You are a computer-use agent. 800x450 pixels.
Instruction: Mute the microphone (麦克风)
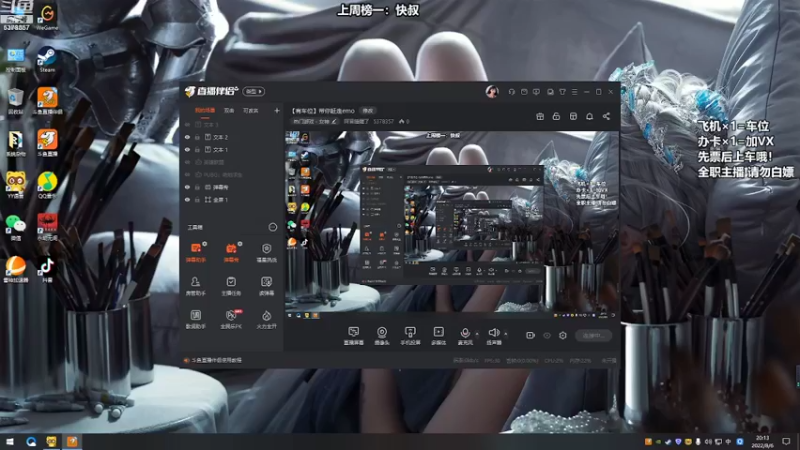[465, 336]
